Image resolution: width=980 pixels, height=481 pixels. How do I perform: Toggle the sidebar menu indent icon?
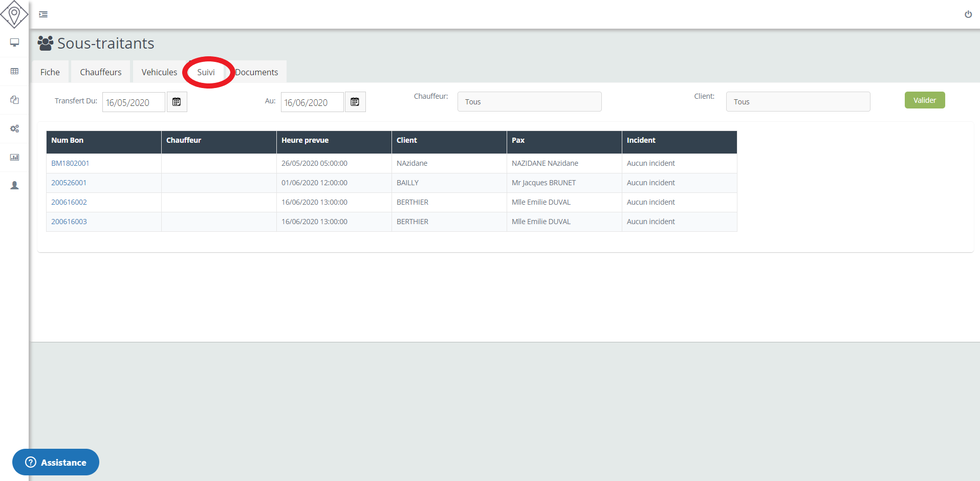tap(43, 14)
